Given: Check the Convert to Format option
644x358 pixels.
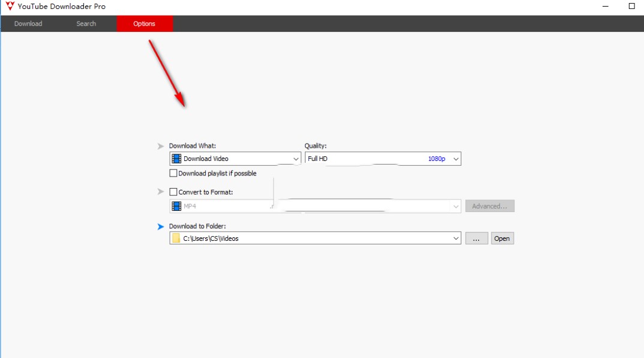Looking at the screenshot, I should pos(173,192).
